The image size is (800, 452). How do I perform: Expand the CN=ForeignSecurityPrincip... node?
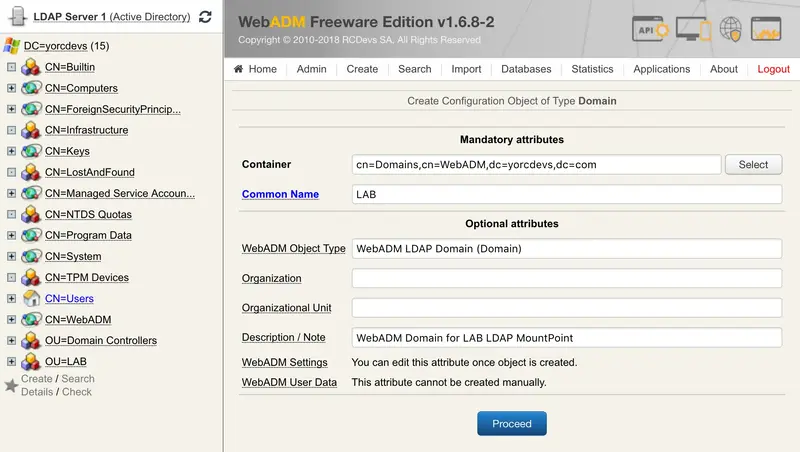[x=11, y=109]
